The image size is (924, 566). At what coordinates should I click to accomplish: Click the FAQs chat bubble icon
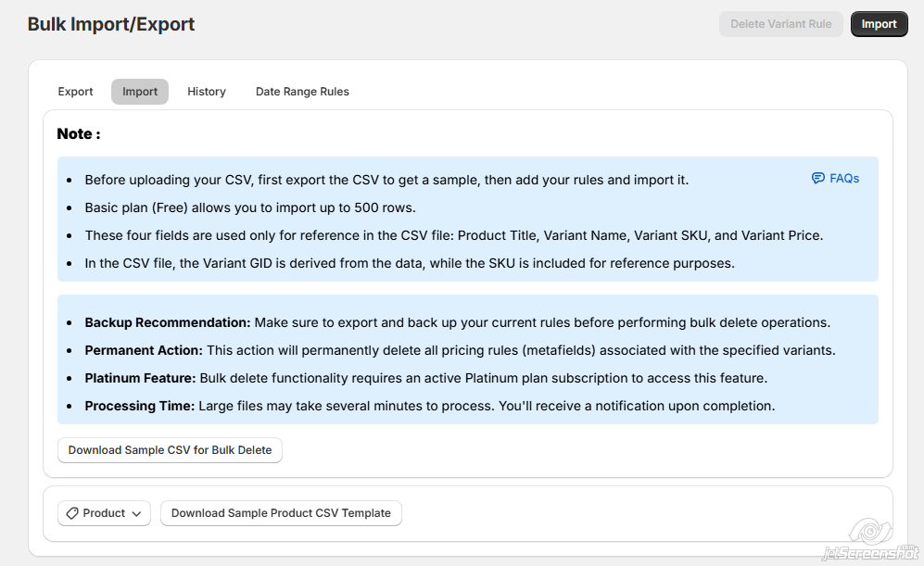817,179
